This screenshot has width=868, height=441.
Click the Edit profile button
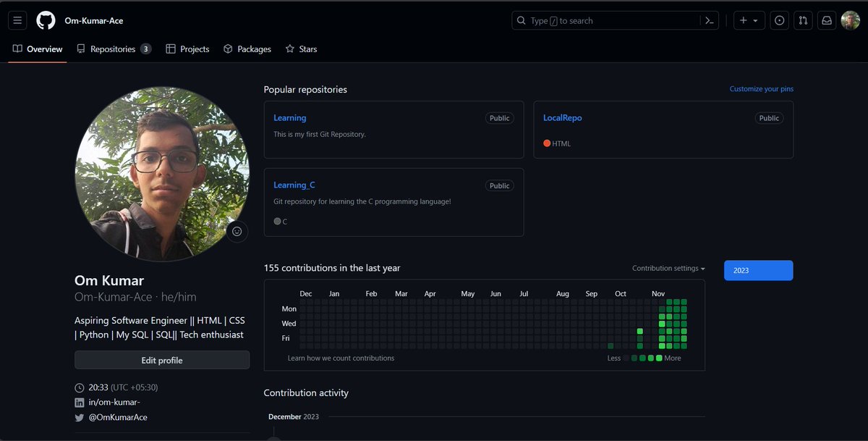point(162,360)
